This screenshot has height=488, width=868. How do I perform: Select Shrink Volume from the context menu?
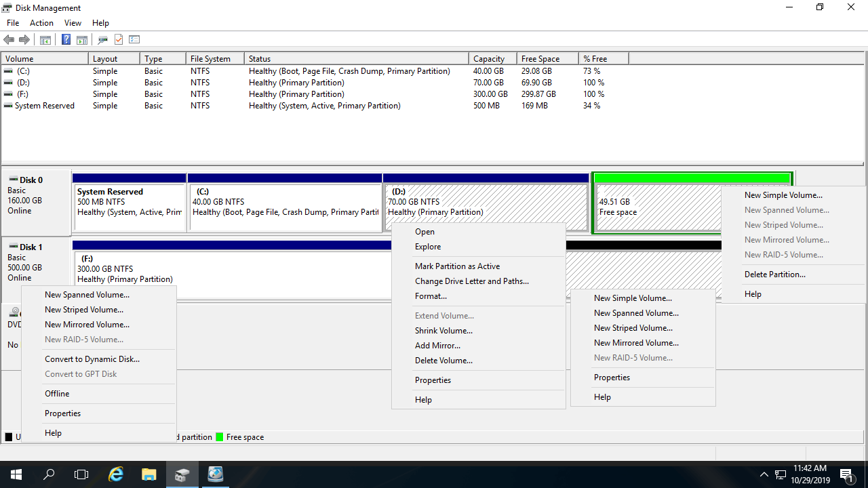point(443,331)
